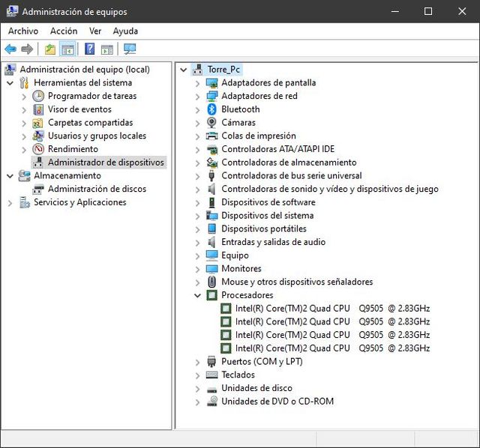Open the Ver menu

[95, 31]
